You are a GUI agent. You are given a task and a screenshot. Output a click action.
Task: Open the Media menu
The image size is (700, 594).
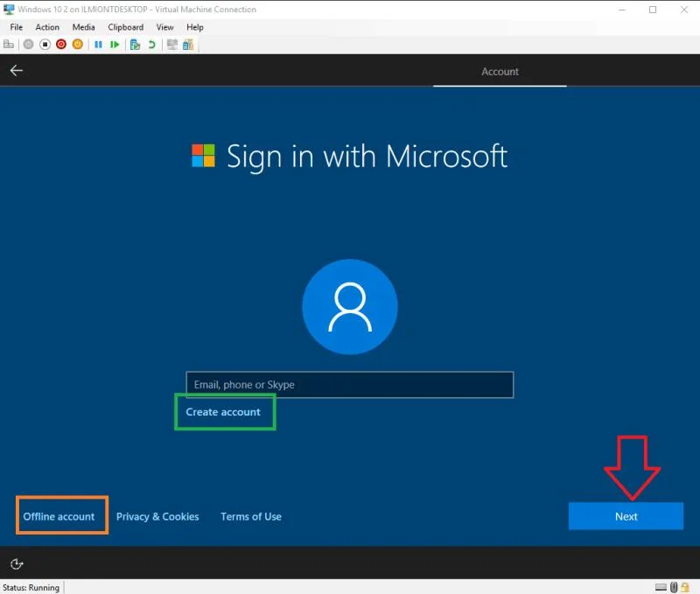coord(83,27)
